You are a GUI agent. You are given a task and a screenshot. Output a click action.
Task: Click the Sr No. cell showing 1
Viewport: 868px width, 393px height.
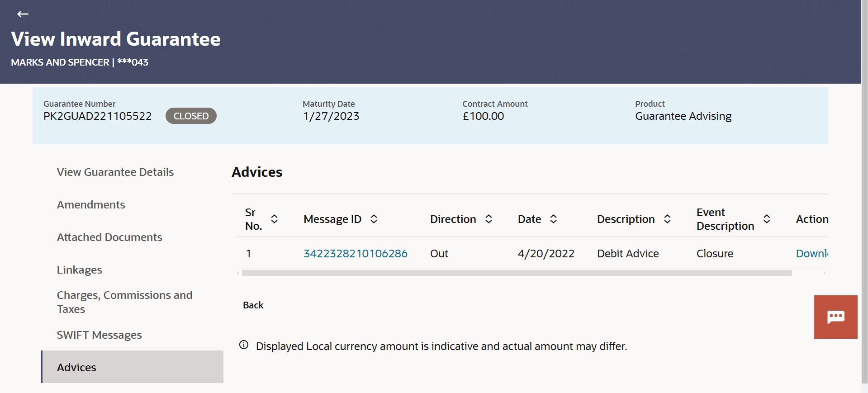click(248, 254)
